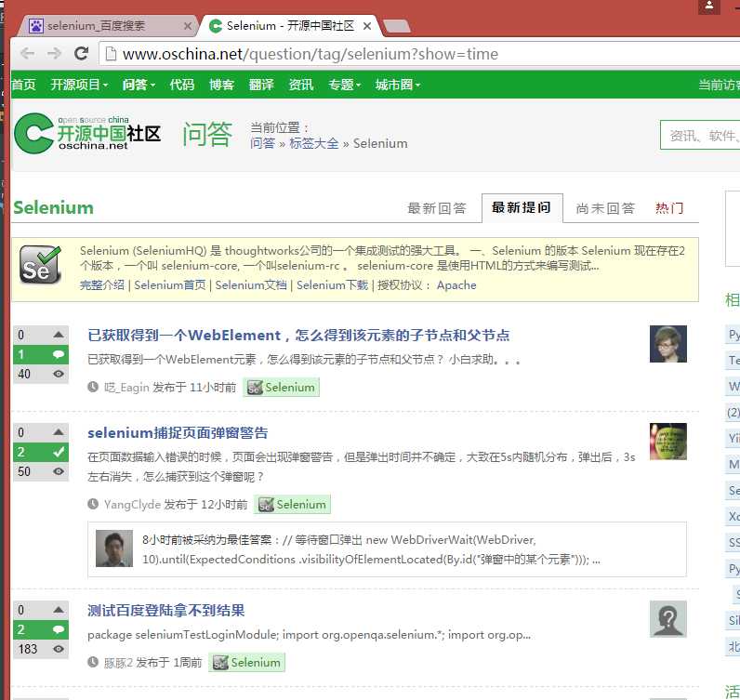Viewport: 740px width, 700px height.
Task: Click author name YangClyde
Action: click(132, 505)
